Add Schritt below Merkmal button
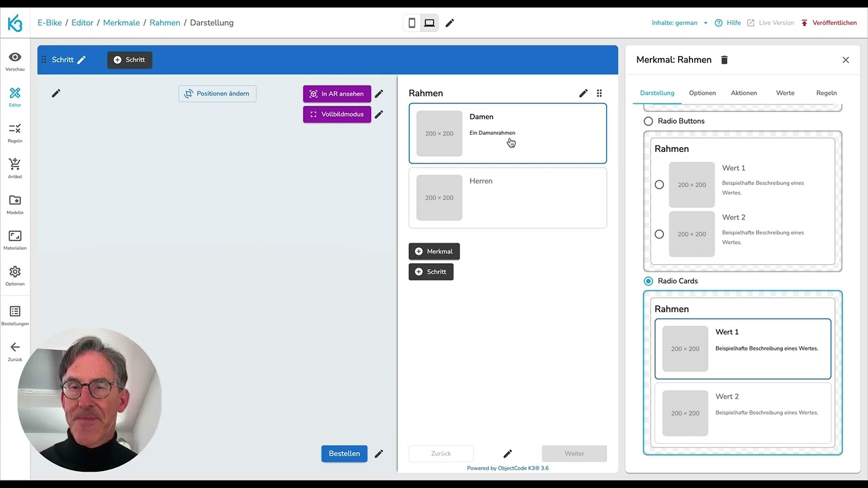 (x=431, y=272)
